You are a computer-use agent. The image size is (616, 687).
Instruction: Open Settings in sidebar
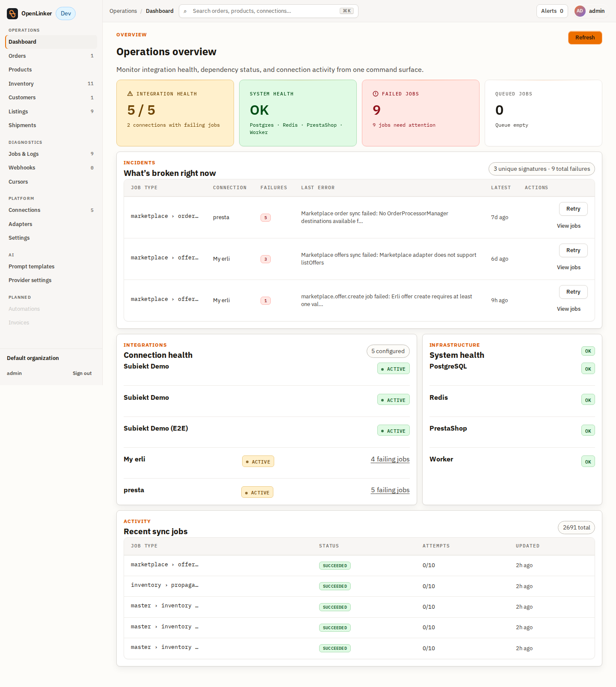51,238
